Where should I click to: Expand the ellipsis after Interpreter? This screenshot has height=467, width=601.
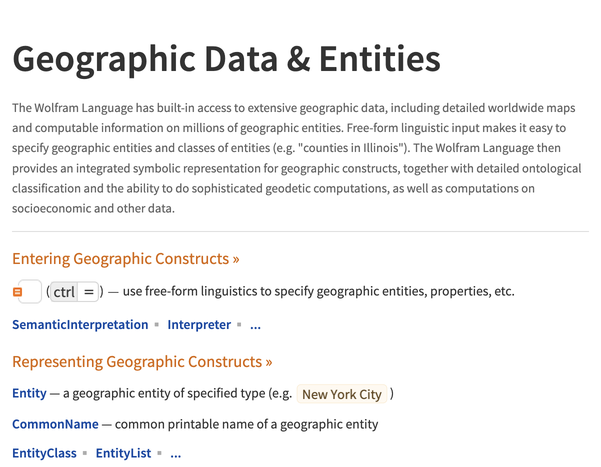point(255,326)
